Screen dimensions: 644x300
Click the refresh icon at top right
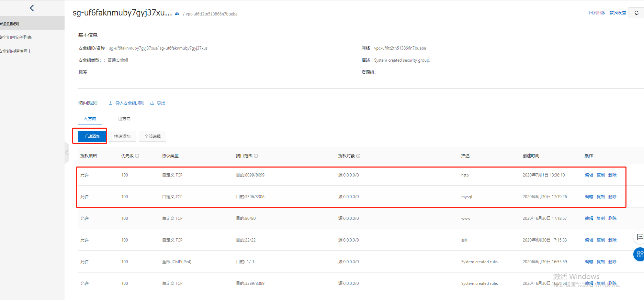pyautogui.click(x=636, y=13)
